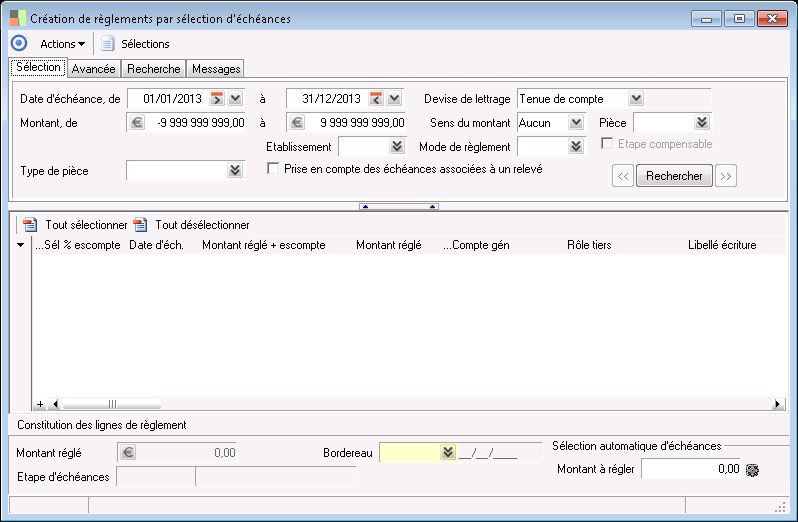The width and height of the screenshot is (798, 522).
Task: Click the 9 999 999 999,00 maximum amount field
Action: pyautogui.click(x=356, y=123)
